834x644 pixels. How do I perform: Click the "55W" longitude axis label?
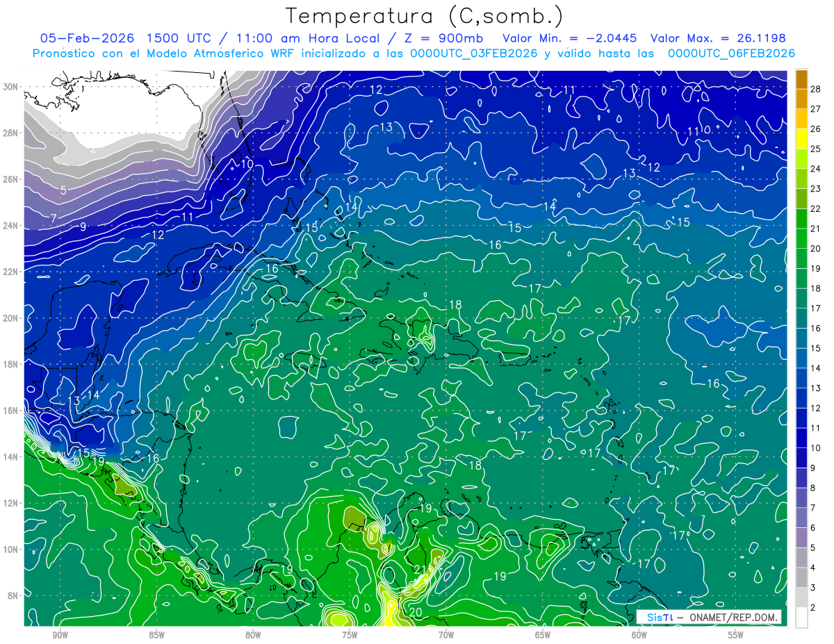click(736, 635)
